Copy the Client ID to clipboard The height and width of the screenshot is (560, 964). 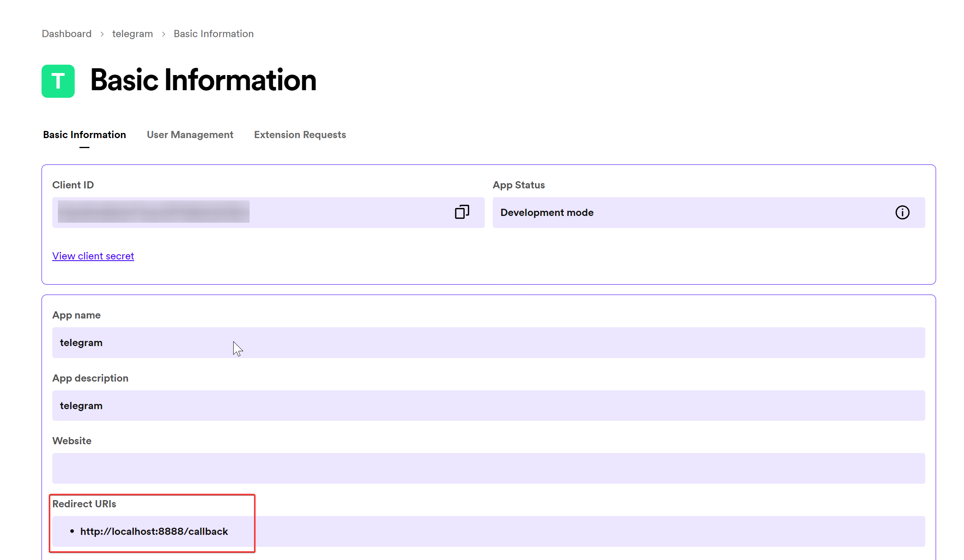click(x=462, y=212)
